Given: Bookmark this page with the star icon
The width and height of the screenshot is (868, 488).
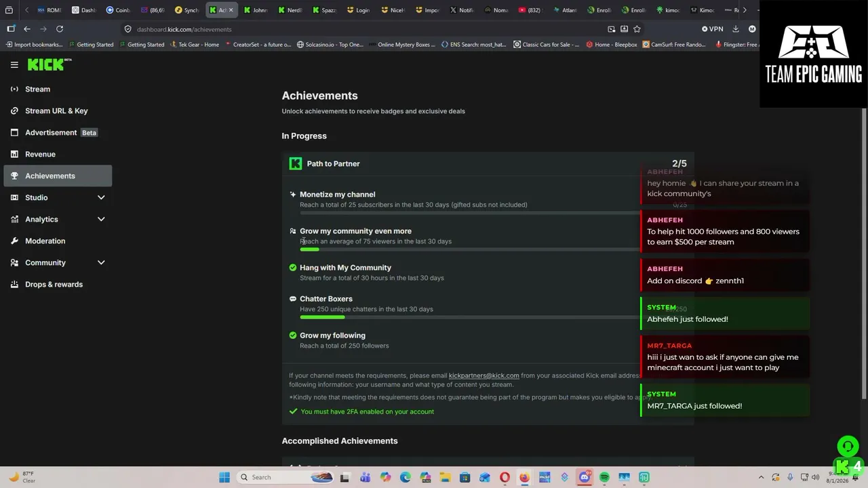Looking at the screenshot, I should [x=637, y=29].
